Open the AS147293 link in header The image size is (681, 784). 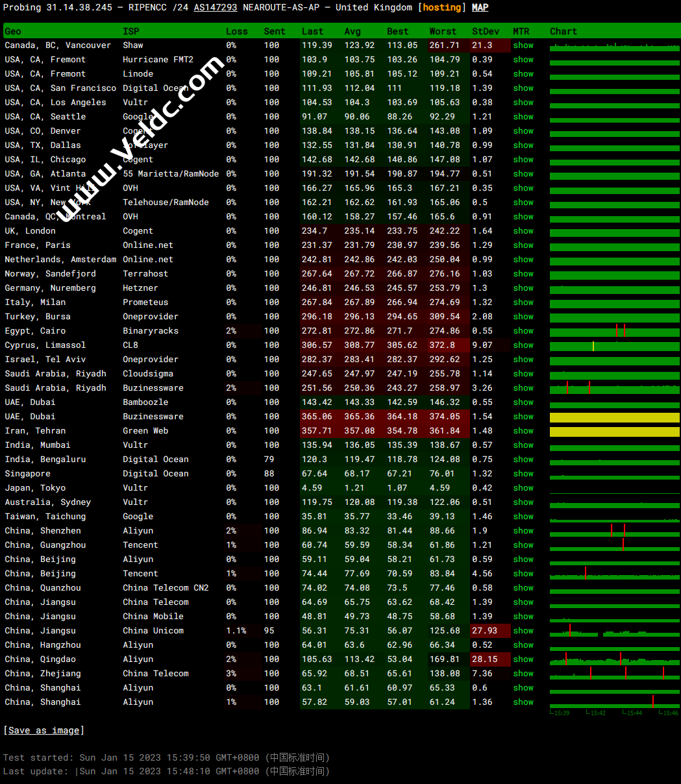click(x=216, y=8)
